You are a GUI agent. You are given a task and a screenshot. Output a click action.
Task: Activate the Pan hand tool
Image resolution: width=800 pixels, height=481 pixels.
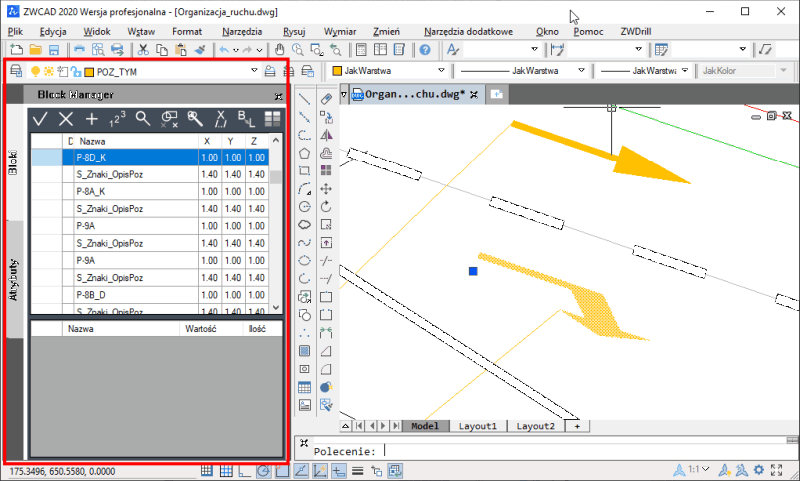[279, 49]
